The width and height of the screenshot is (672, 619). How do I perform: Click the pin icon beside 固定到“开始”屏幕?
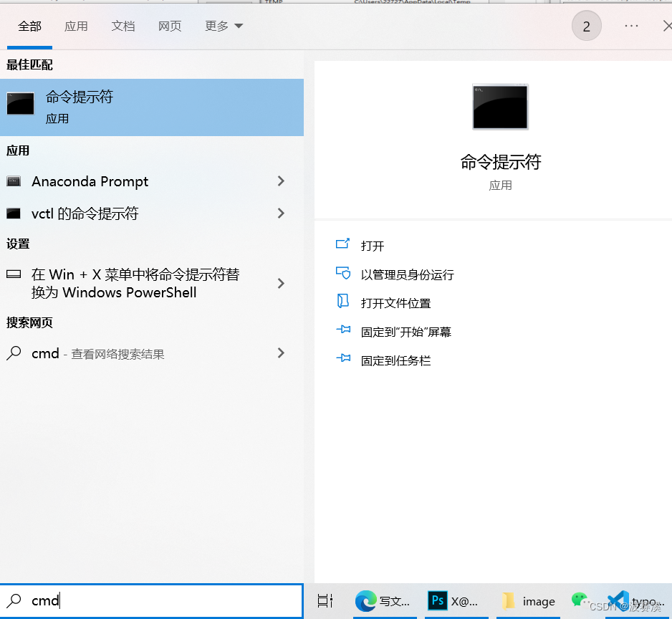click(x=343, y=330)
